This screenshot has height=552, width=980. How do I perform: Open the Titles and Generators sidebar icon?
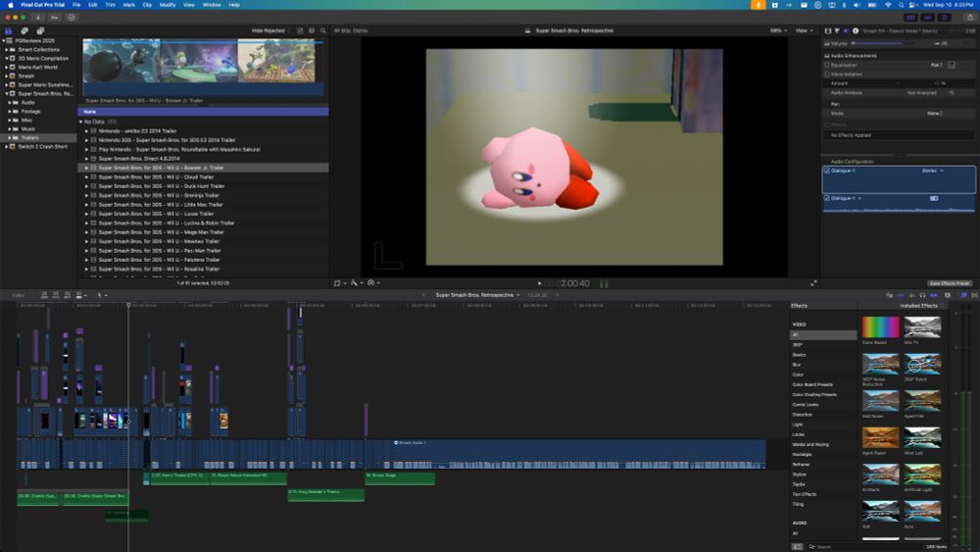point(40,30)
